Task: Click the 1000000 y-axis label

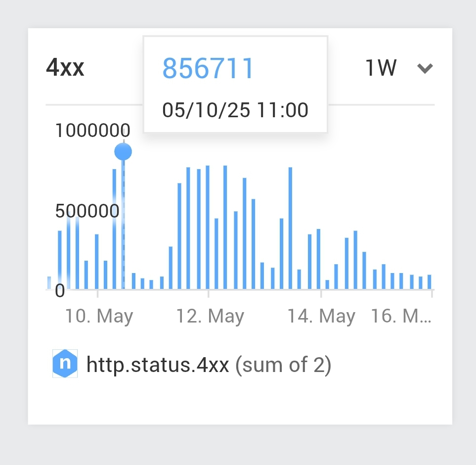Action: click(x=93, y=130)
